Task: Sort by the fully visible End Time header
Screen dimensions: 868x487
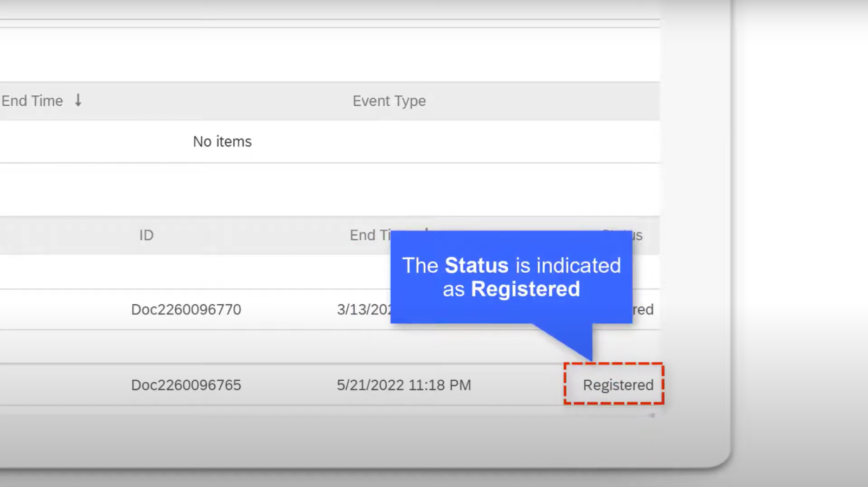Action: pos(33,101)
